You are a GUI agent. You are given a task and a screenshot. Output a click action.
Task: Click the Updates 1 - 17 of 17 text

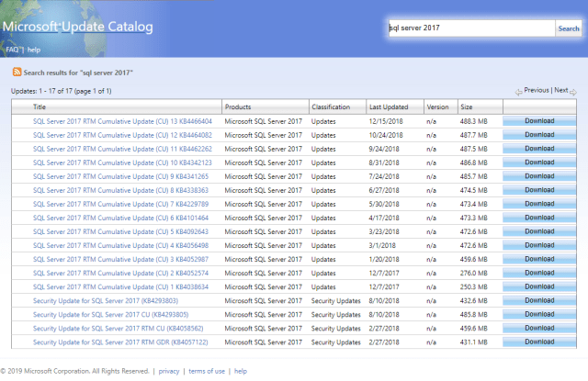point(62,91)
